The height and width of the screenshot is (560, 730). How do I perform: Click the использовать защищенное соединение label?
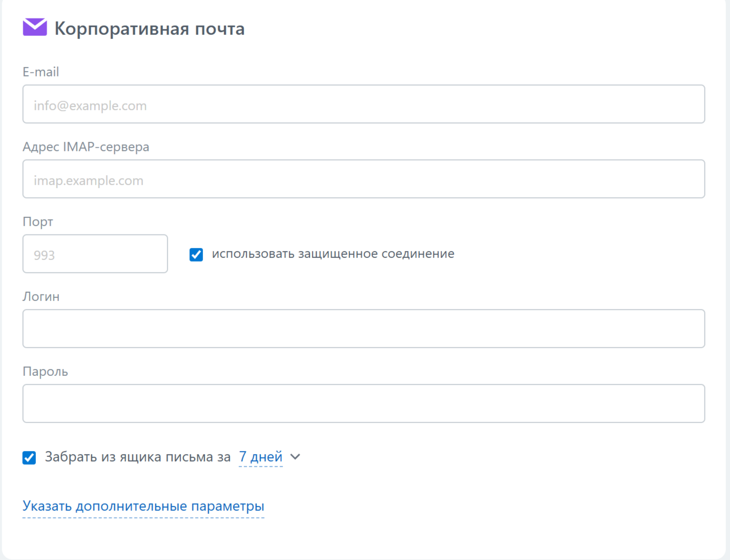pyautogui.click(x=333, y=254)
